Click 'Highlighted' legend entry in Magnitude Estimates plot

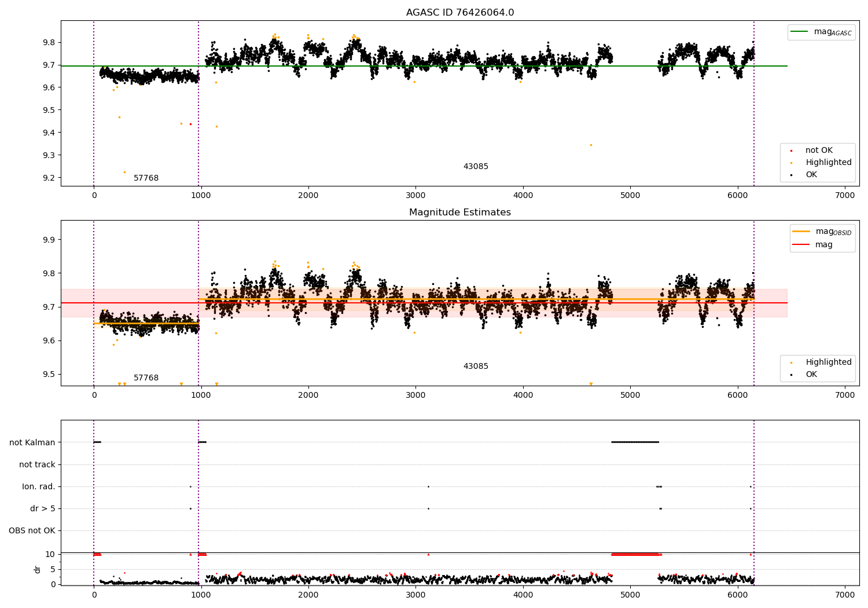click(x=829, y=362)
